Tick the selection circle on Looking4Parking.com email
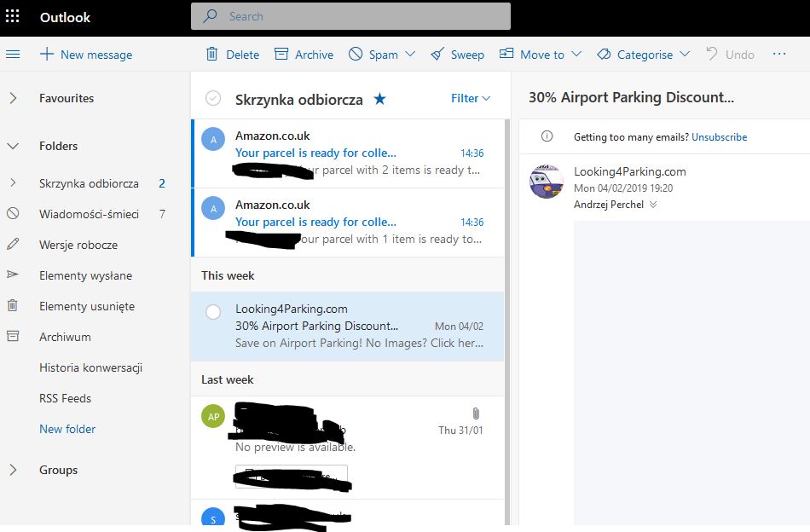 (x=213, y=312)
